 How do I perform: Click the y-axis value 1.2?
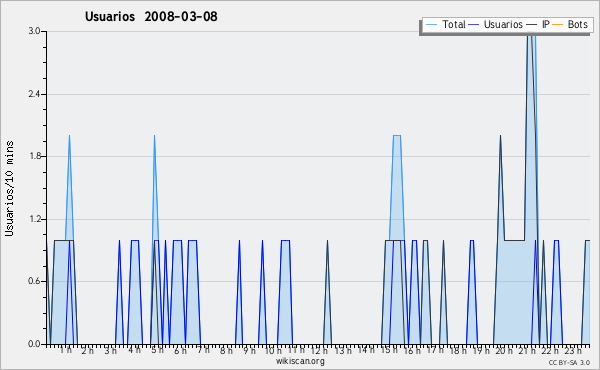click(34, 219)
